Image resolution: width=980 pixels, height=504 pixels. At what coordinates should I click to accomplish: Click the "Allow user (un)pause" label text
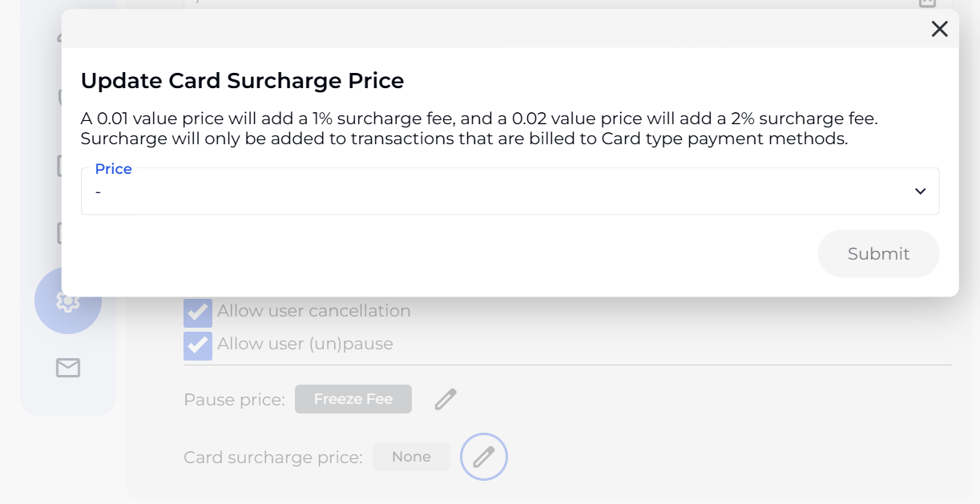[304, 344]
